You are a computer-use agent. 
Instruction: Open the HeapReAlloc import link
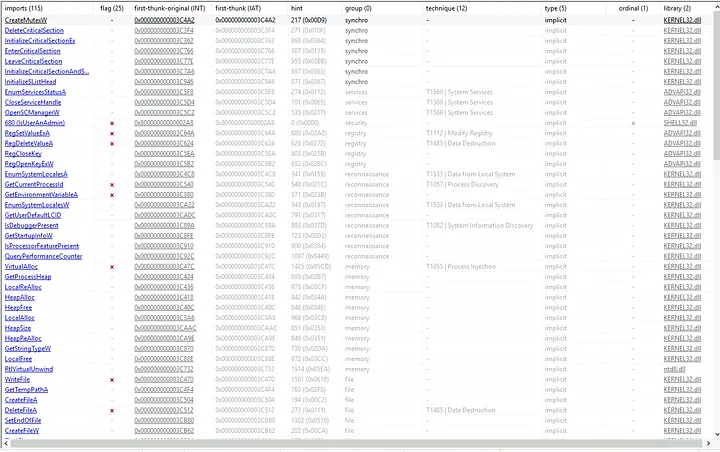[23, 339]
